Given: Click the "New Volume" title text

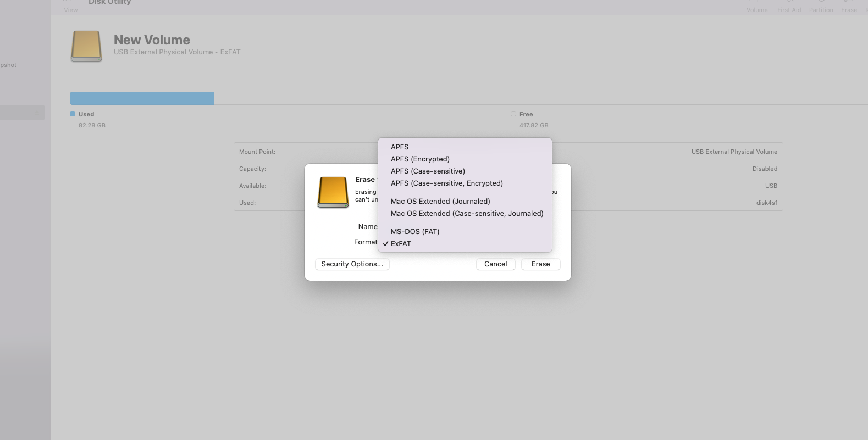Looking at the screenshot, I should point(152,40).
